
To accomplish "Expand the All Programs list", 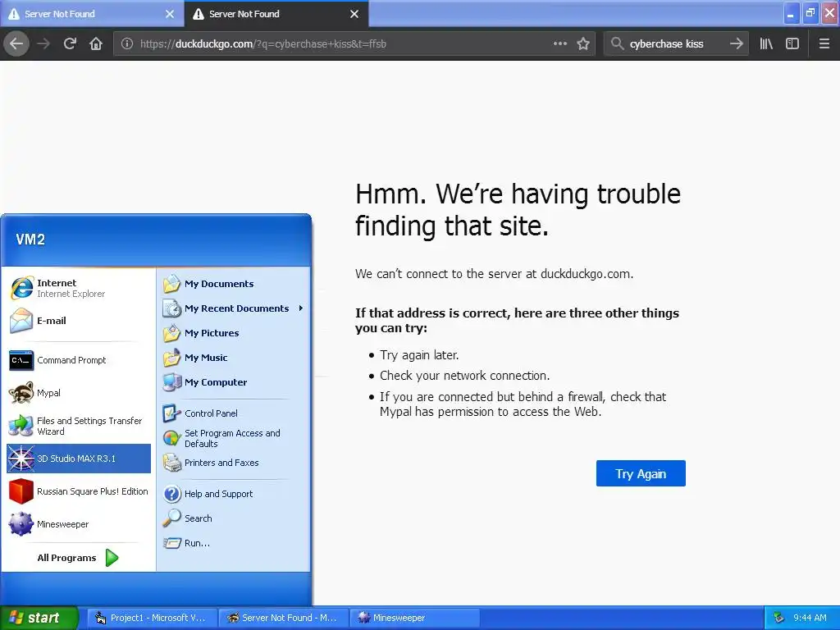I will click(79, 558).
